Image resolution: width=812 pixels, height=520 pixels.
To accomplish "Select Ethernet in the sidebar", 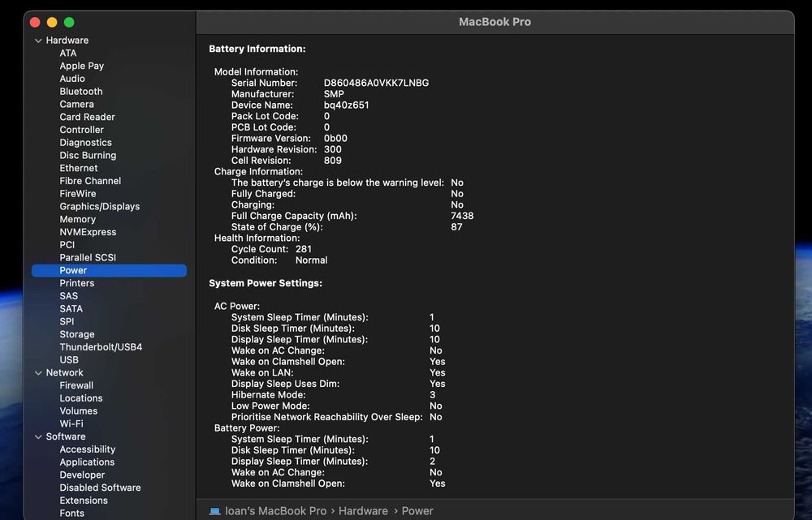I will tap(78, 168).
